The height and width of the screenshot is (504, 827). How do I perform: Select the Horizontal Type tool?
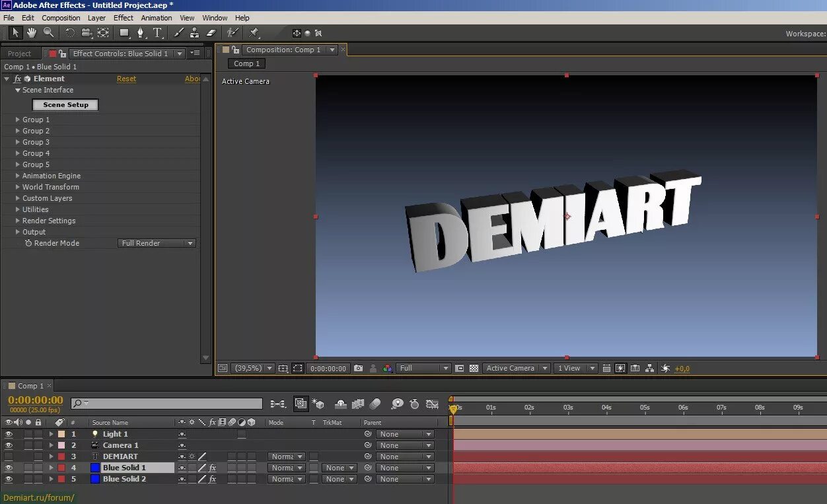tap(157, 32)
